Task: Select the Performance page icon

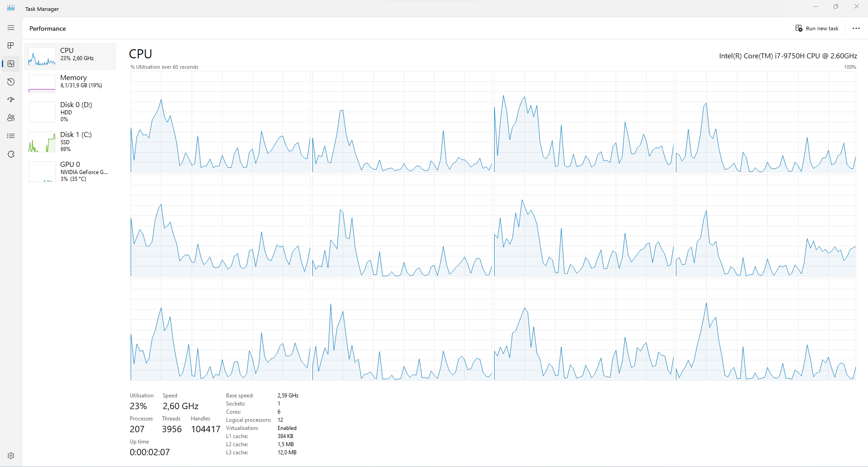Action: click(x=11, y=64)
